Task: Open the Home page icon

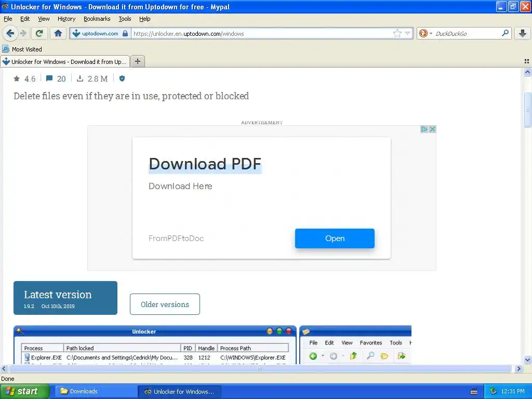Action: (58, 33)
